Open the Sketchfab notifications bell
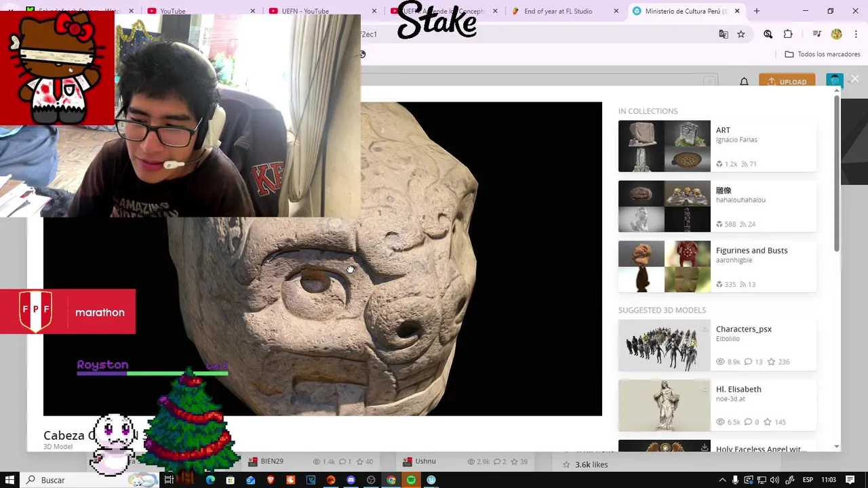 (744, 81)
